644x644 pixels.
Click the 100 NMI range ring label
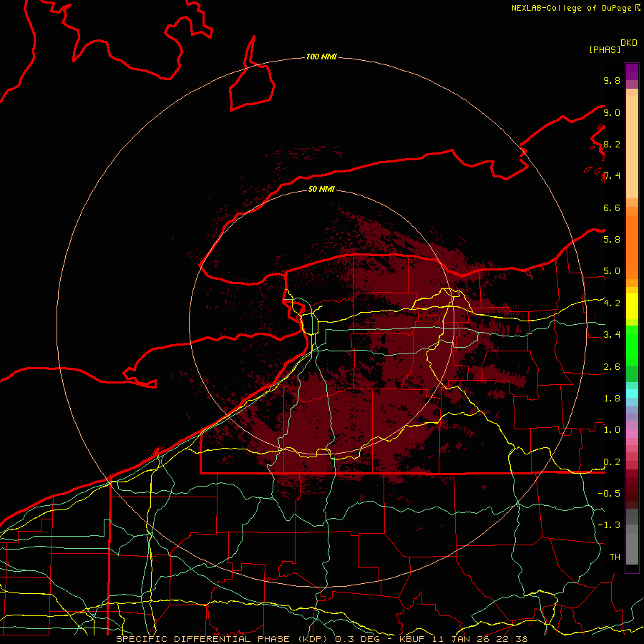tap(321, 57)
